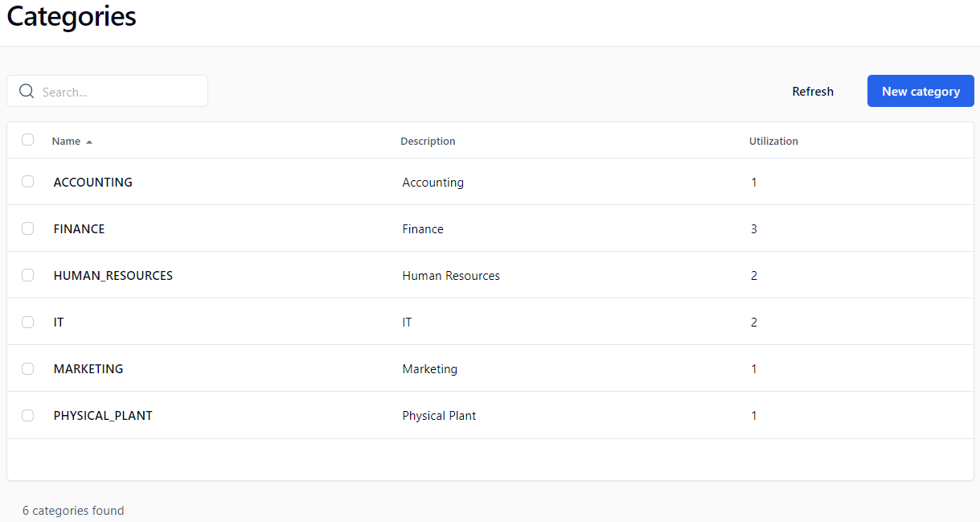Check the PHYSICAL_PLANT row checkbox

pyautogui.click(x=28, y=415)
